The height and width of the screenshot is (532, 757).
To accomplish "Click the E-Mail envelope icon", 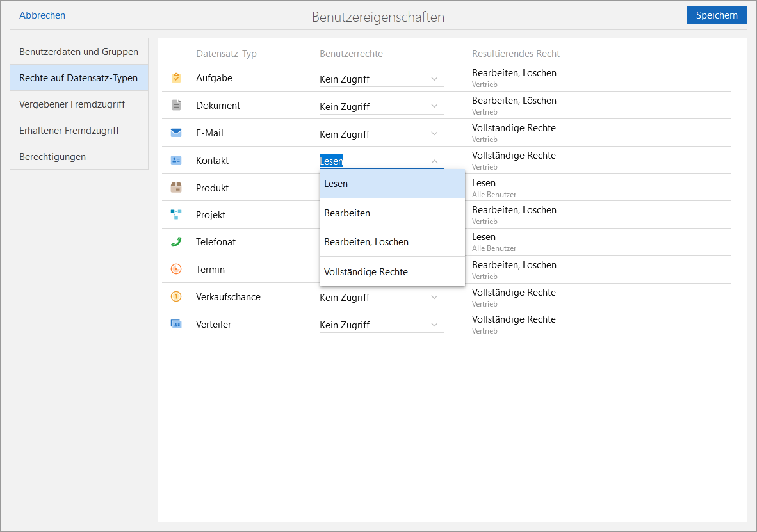I will [176, 133].
